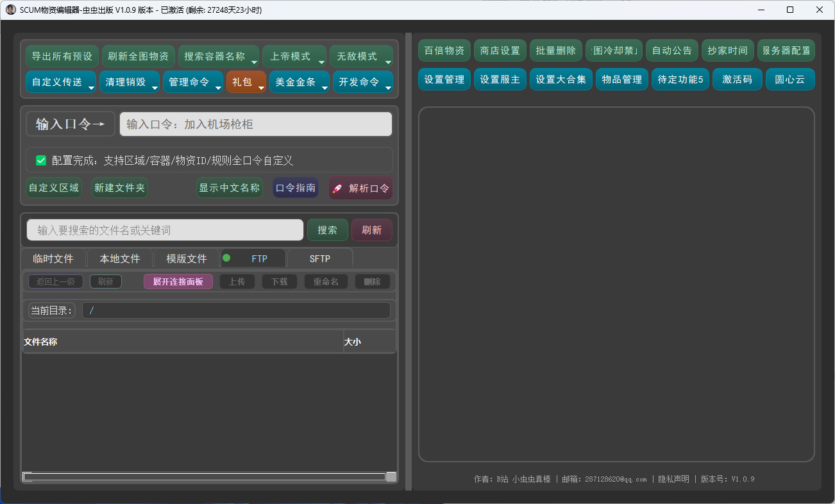This screenshot has height=504, width=835.
Task: Click 激活码 button
Action: 738,80
